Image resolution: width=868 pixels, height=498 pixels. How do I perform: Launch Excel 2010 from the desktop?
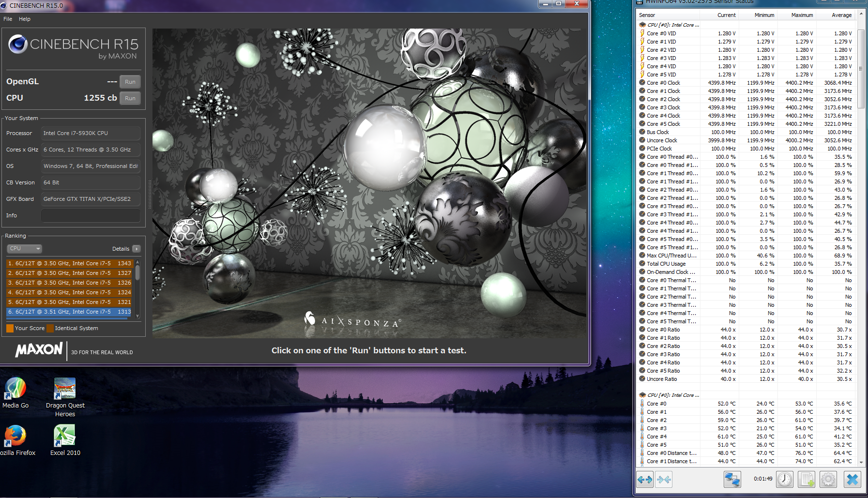(x=65, y=440)
